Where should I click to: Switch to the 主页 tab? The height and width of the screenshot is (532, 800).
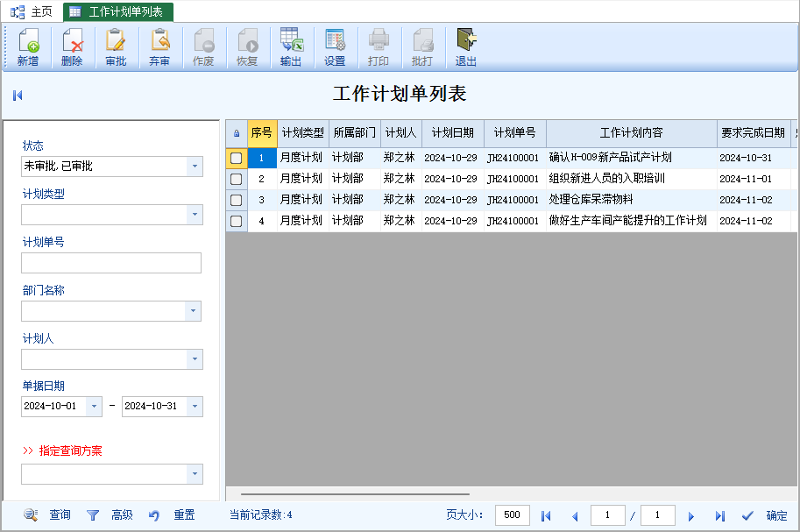(32, 11)
